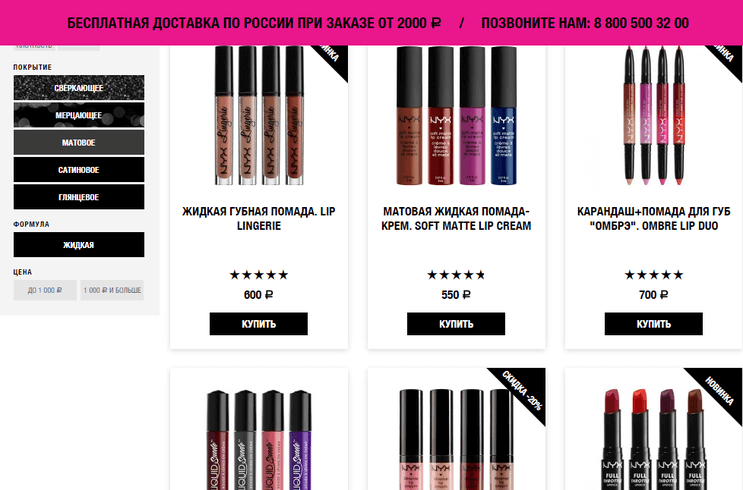
Task: Click the Soft Matte Lip Cream stars
Action: 456,275
